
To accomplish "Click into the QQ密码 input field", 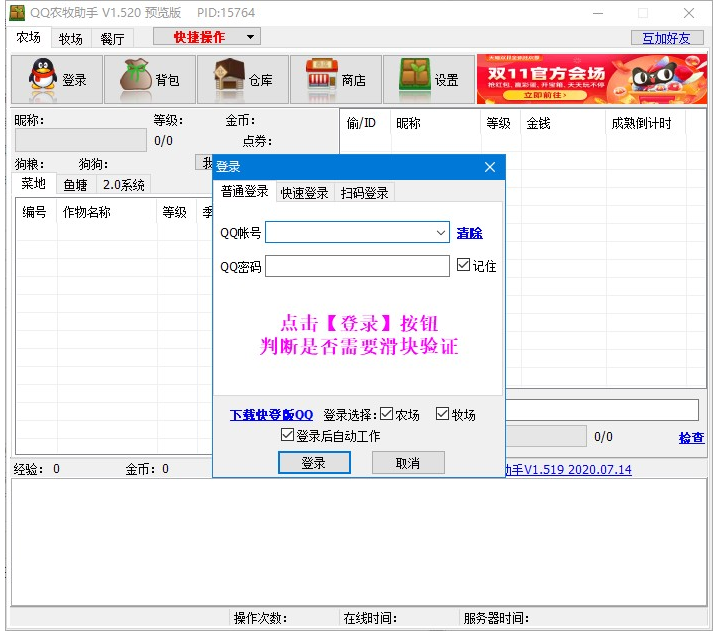I will tap(357, 266).
